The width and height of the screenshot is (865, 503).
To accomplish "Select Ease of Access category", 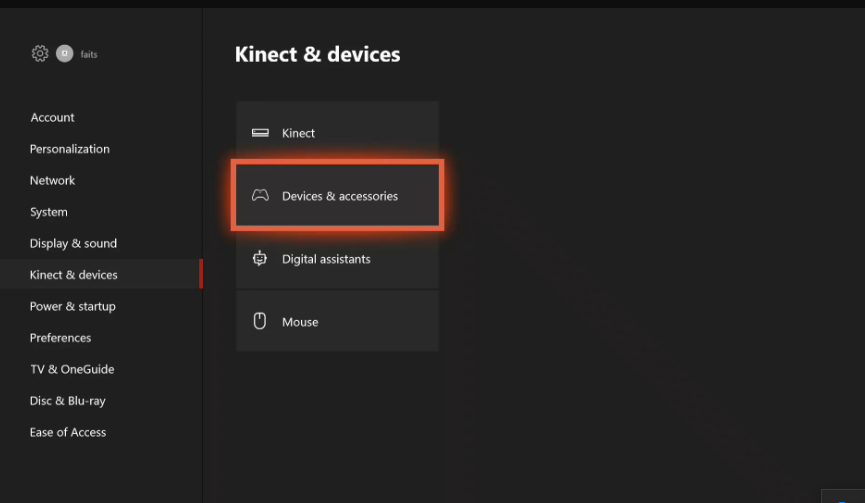I will (x=68, y=432).
